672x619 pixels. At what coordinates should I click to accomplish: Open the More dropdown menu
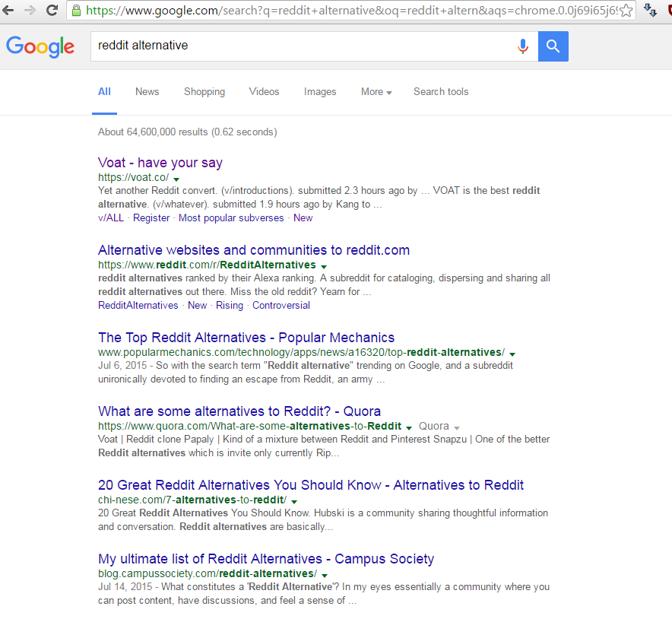click(x=376, y=92)
